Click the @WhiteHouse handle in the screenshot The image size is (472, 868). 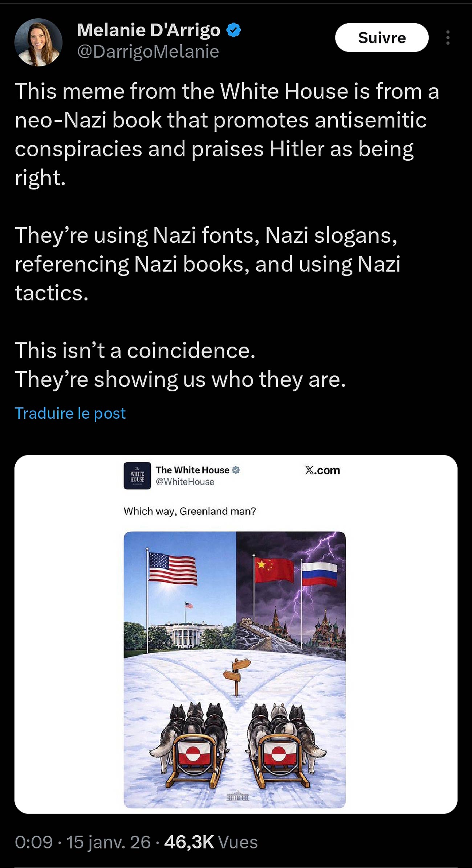185,482
